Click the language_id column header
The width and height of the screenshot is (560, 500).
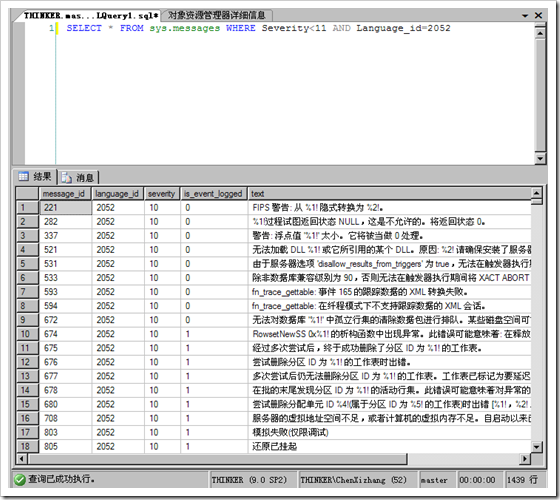pyautogui.click(x=118, y=194)
